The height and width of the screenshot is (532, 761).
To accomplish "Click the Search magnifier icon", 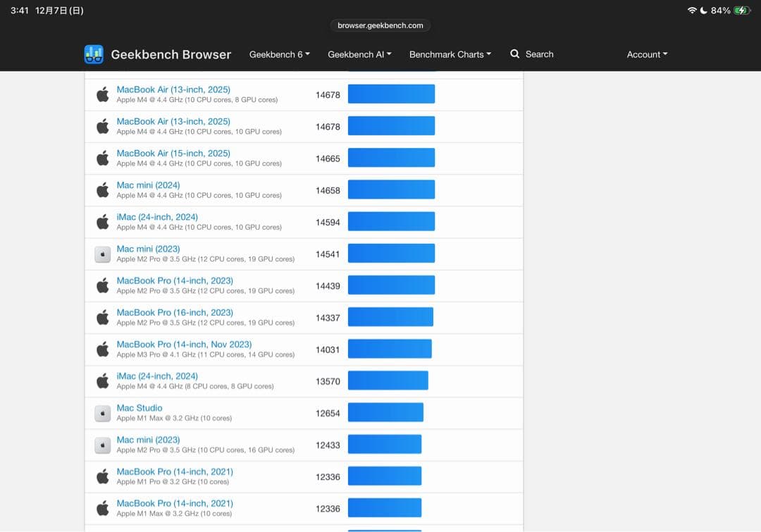I will click(x=515, y=54).
